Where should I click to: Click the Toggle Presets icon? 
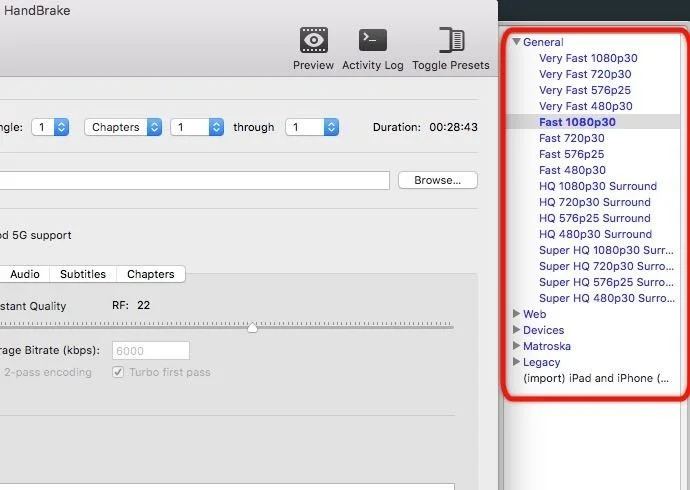(451, 40)
